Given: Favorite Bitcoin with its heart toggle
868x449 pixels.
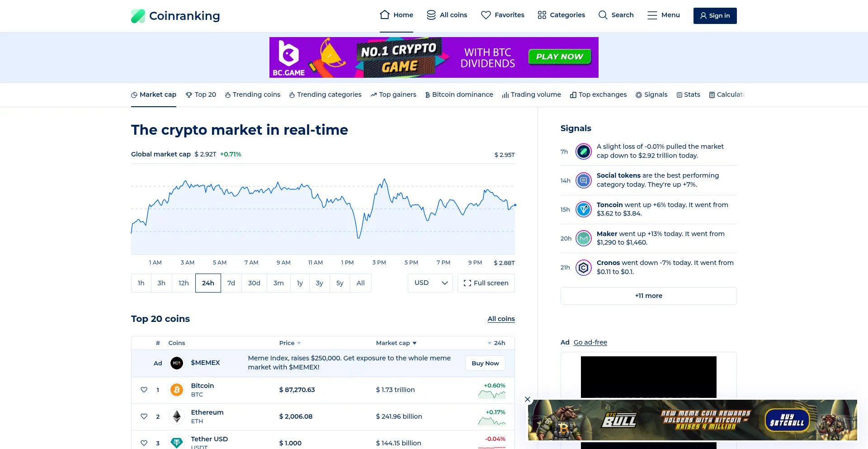Looking at the screenshot, I should (144, 390).
